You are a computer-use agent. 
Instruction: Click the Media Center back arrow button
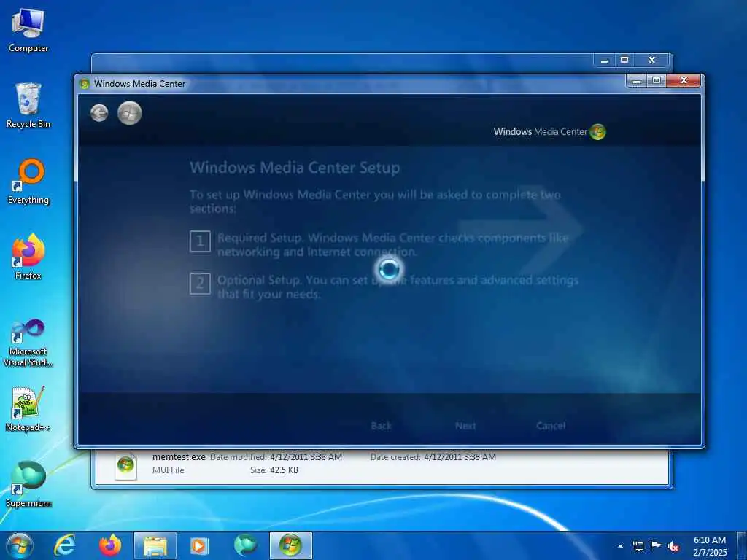99,113
